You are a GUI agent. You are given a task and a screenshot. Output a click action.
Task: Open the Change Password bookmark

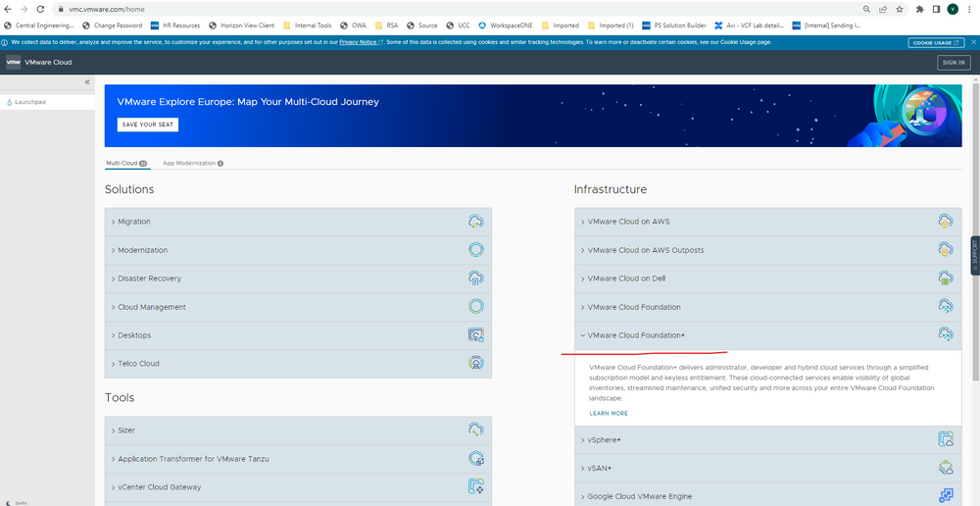tap(113, 25)
